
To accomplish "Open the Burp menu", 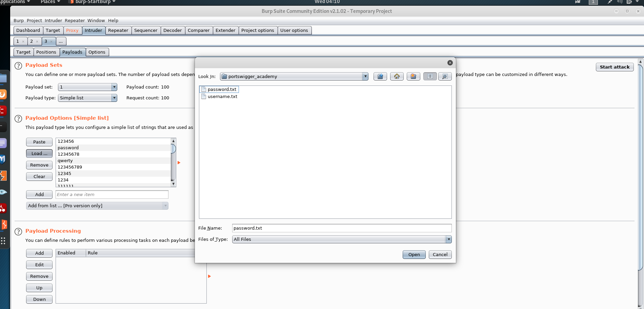I will coord(19,21).
